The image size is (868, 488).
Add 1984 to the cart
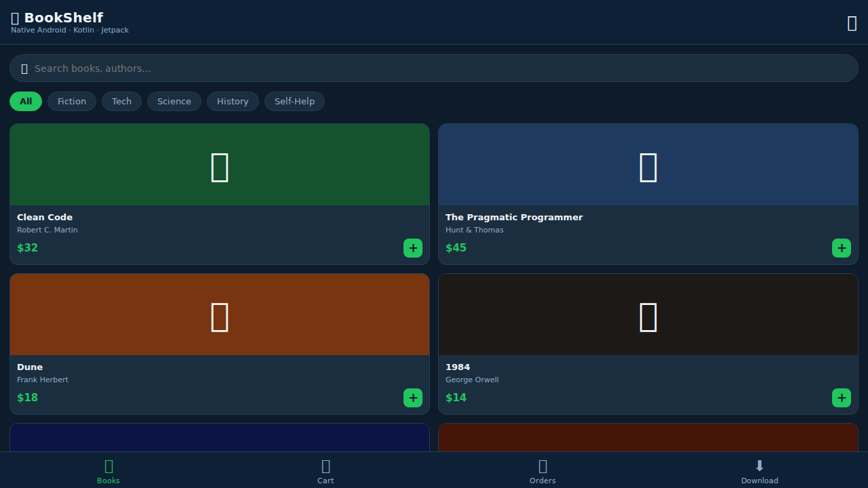841,398
